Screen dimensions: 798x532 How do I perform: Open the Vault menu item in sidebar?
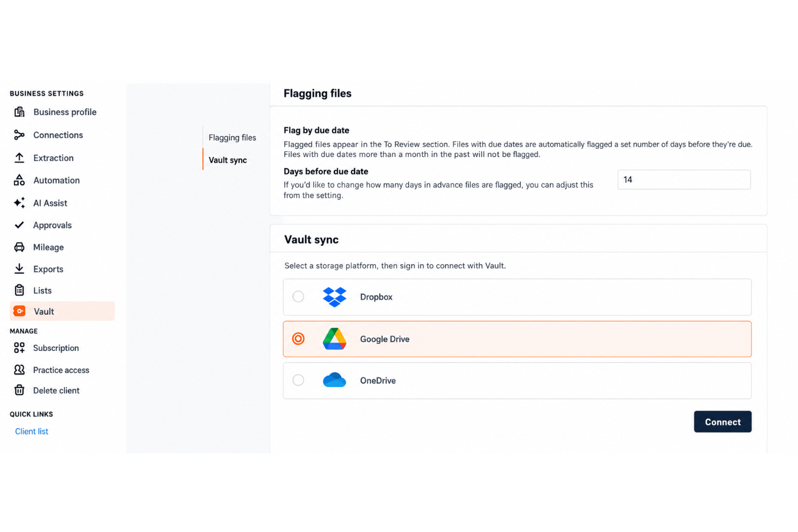(x=62, y=311)
